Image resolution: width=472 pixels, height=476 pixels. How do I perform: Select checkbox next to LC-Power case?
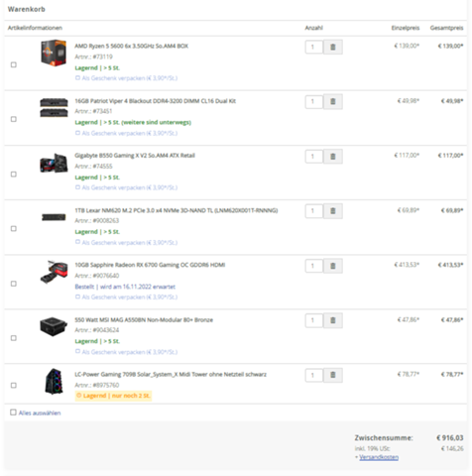[14, 385]
